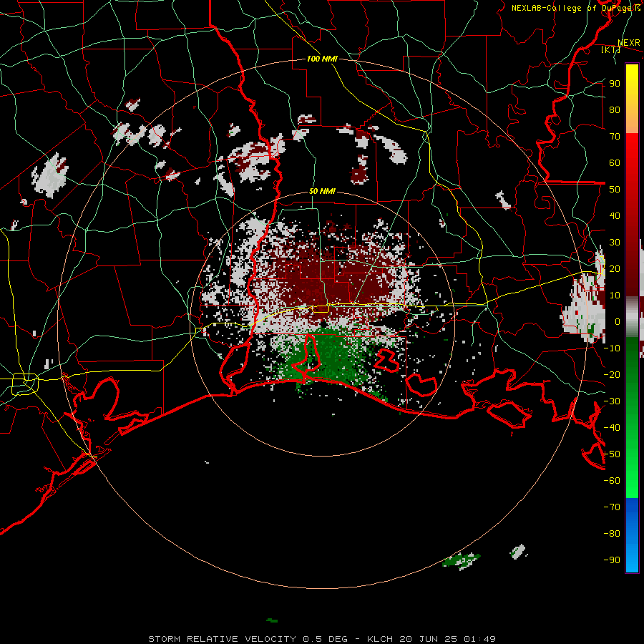The height and width of the screenshot is (644, 644).
Task: Click the 10 value on the velocity scale
Action: coord(615,296)
